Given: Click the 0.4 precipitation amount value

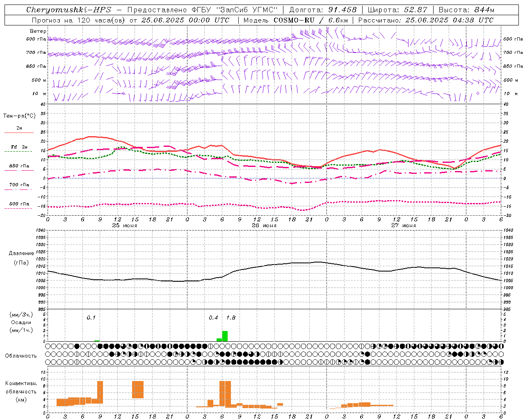Looking at the screenshot, I should click(213, 317).
